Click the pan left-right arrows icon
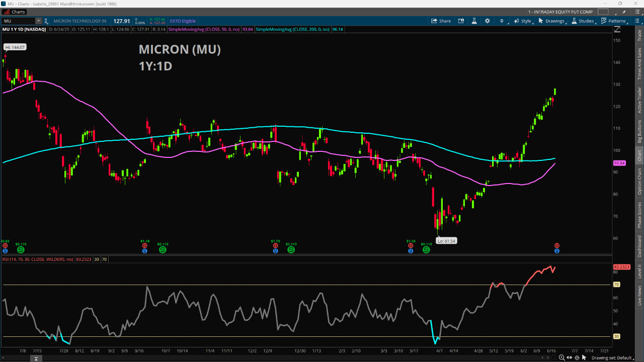This screenshot has height=362, width=644. point(569,357)
